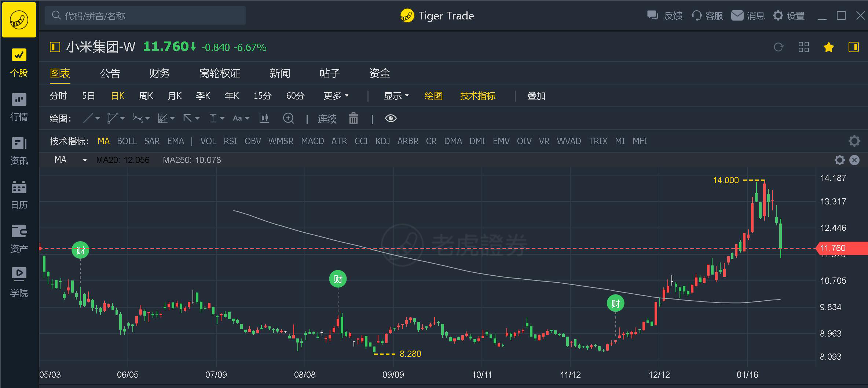Image resolution: width=868 pixels, height=388 pixels.
Task: Toggle 绘图 drawing toolbar
Action: tap(433, 96)
